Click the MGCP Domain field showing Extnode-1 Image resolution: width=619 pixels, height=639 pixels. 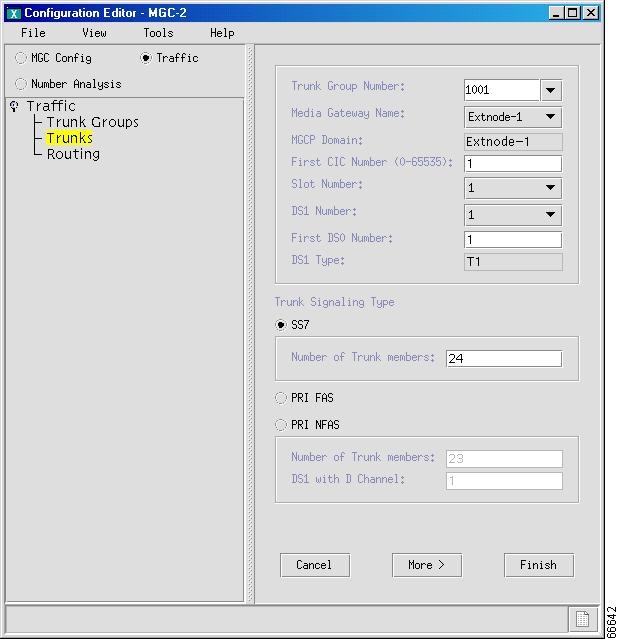(x=513, y=142)
